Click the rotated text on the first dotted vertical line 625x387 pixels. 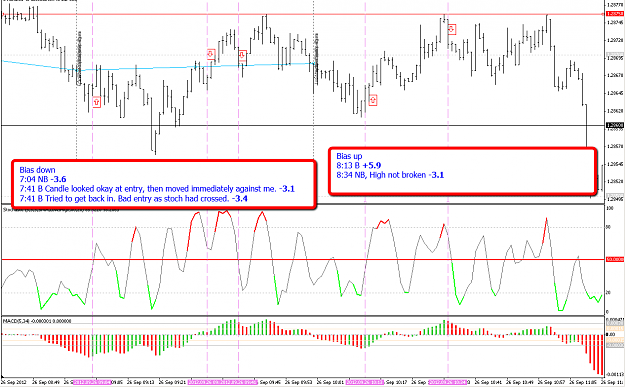coord(79,58)
